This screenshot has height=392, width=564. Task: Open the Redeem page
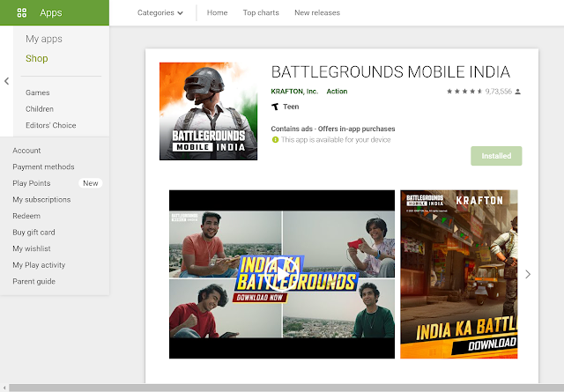click(26, 216)
